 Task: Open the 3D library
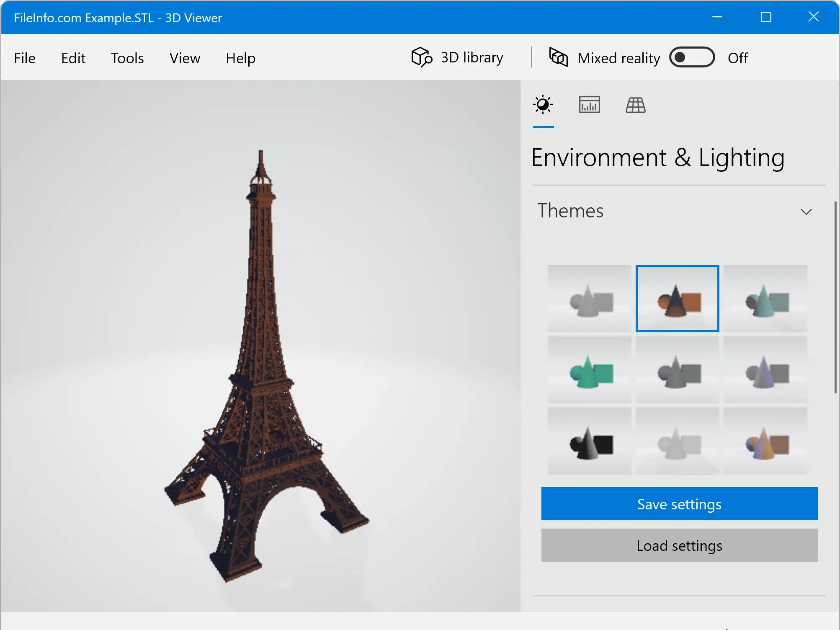[457, 57]
